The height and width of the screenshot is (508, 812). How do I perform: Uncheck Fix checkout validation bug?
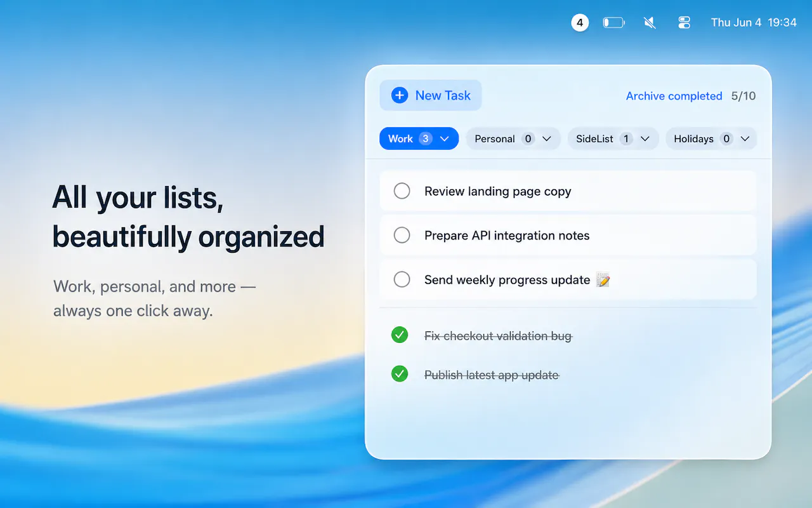click(400, 335)
